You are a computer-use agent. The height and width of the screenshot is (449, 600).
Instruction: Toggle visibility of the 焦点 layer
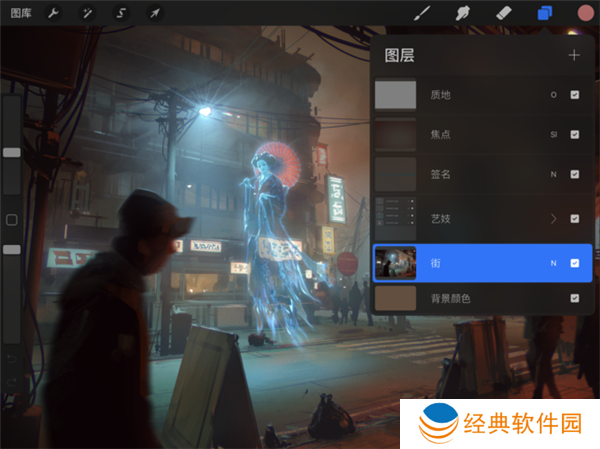tap(574, 134)
